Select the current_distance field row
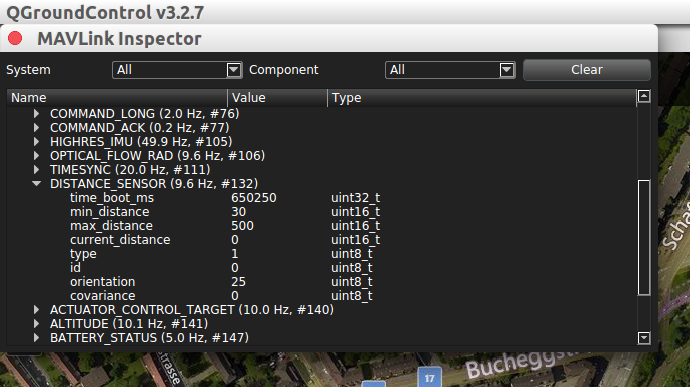This screenshot has height=387, width=690. click(x=321, y=240)
